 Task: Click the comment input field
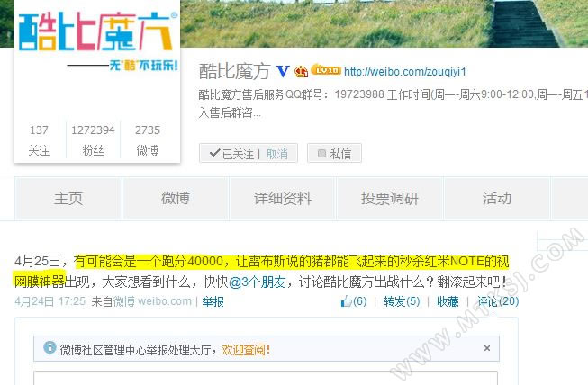(266, 378)
